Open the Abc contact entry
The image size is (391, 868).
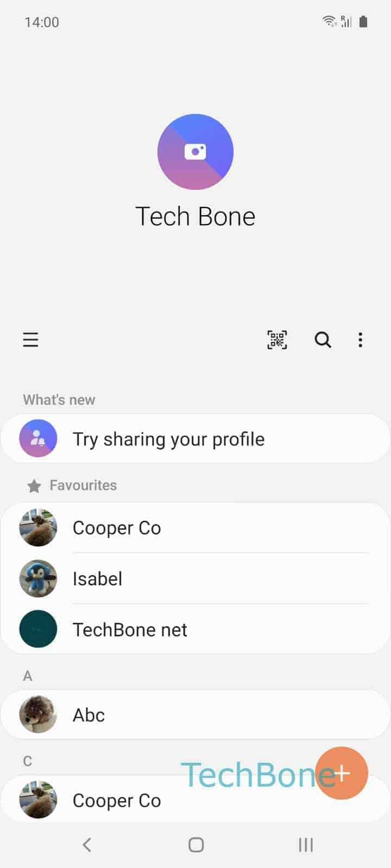coord(195,714)
